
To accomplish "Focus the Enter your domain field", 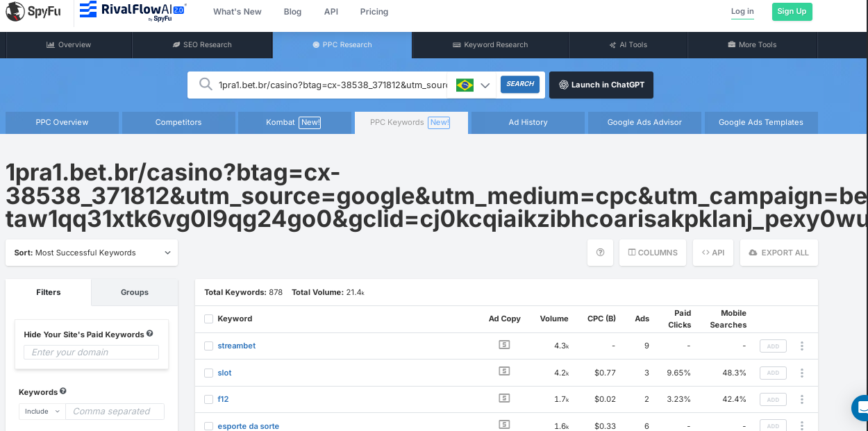I will click(x=91, y=352).
